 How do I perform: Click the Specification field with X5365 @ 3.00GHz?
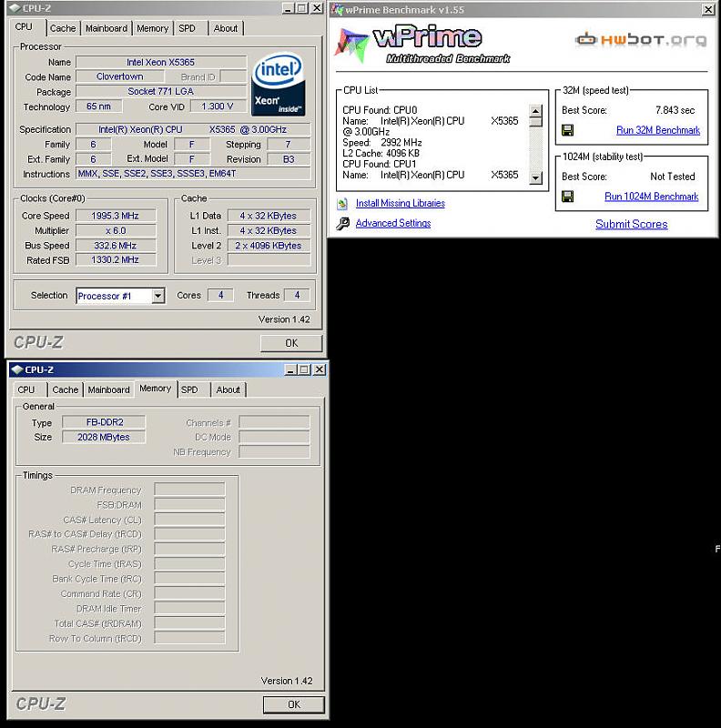[193, 129]
